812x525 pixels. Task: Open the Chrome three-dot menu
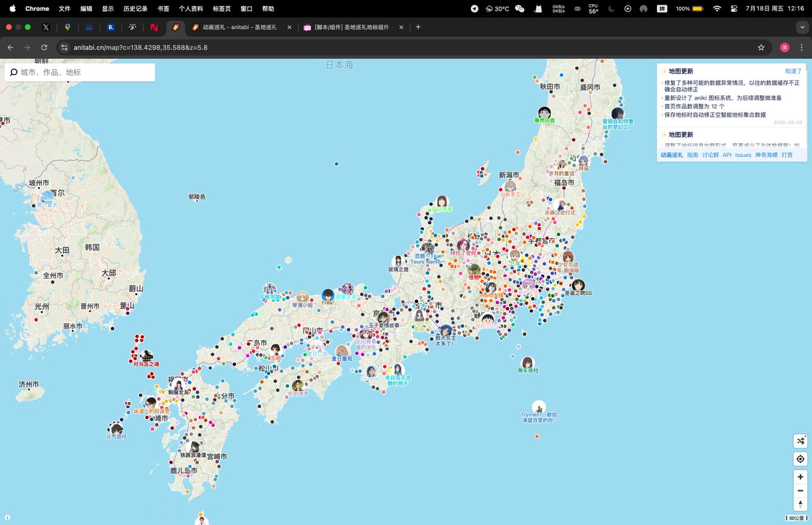click(802, 47)
